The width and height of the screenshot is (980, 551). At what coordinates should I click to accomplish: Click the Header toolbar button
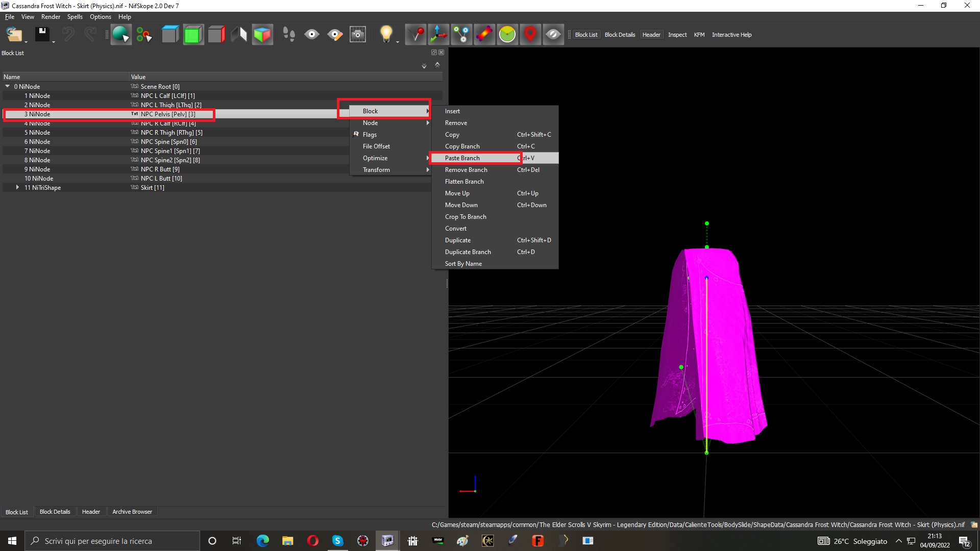point(651,35)
